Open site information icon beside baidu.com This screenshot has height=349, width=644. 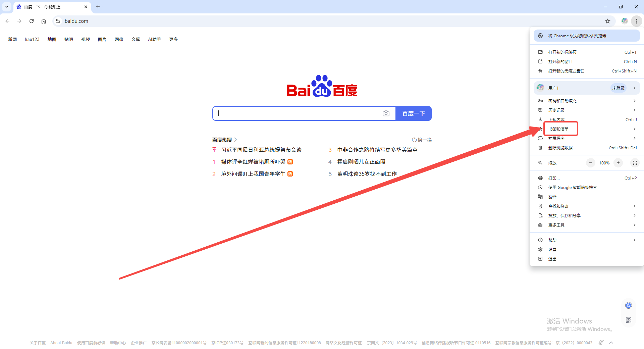pyautogui.click(x=58, y=21)
